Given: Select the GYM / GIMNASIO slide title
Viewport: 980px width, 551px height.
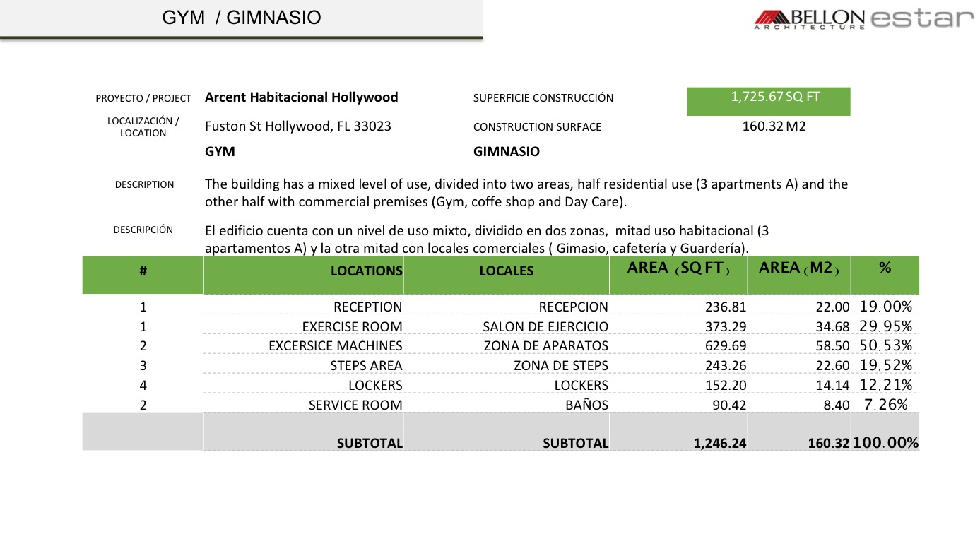Looking at the screenshot, I should click(241, 18).
